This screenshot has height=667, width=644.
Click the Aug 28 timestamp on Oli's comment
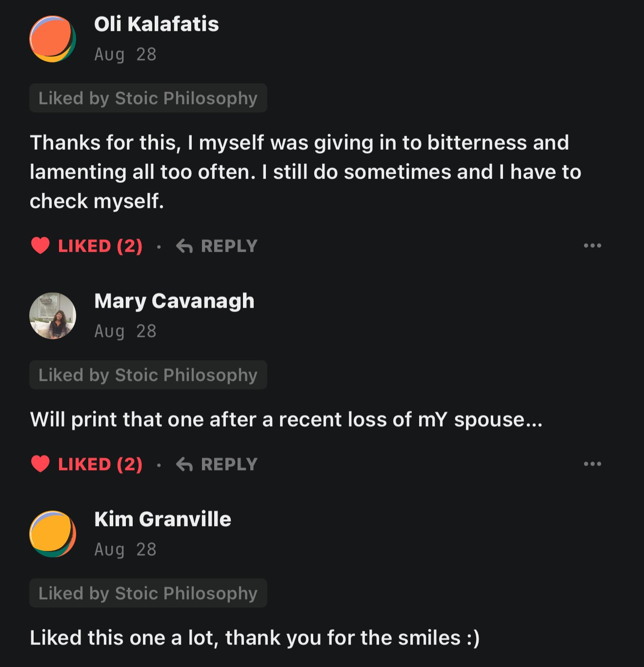tap(125, 55)
